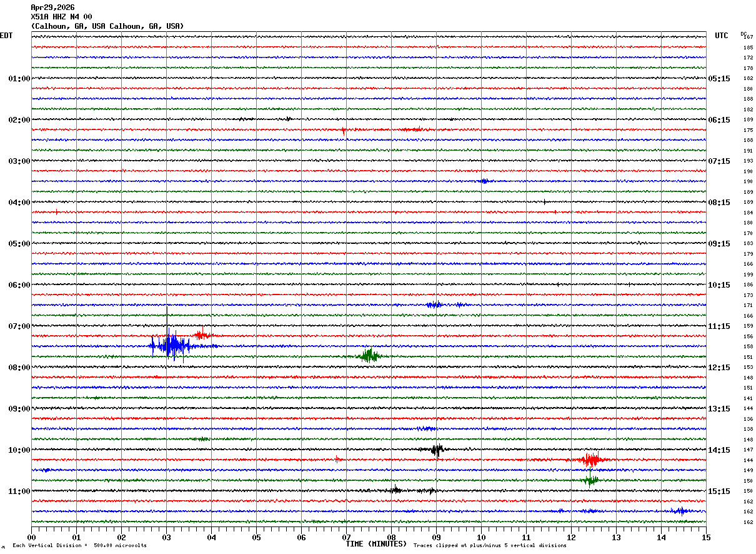Click the "04:00" EDT time label

pos(19,203)
